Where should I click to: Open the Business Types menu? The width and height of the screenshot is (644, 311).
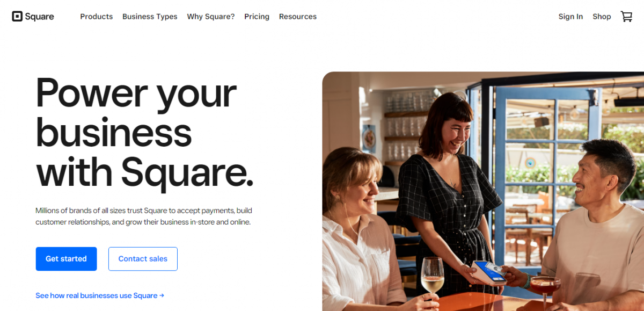(150, 17)
